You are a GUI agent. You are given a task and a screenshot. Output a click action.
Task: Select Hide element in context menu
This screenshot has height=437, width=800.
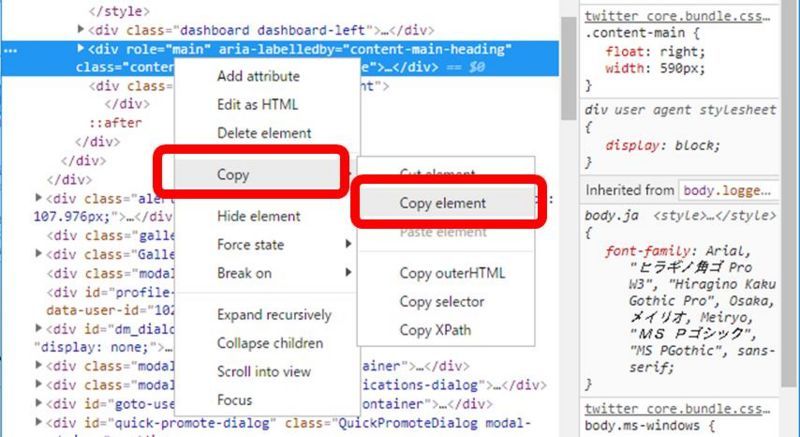259,216
